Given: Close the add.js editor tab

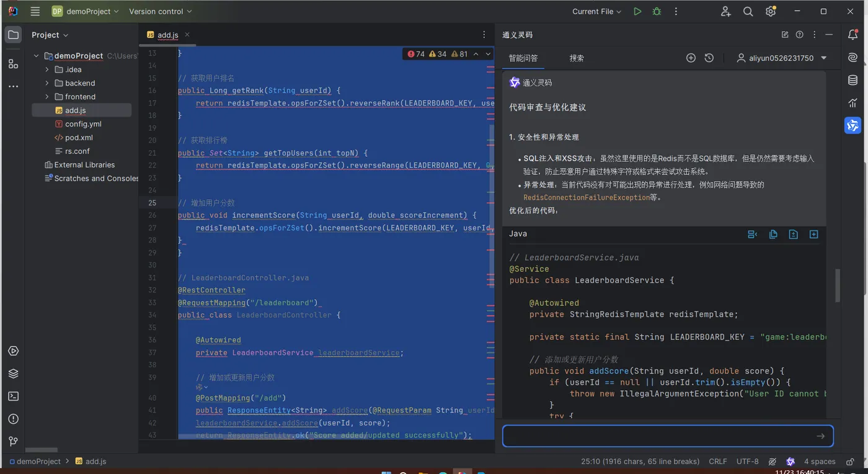Looking at the screenshot, I should (x=187, y=35).
